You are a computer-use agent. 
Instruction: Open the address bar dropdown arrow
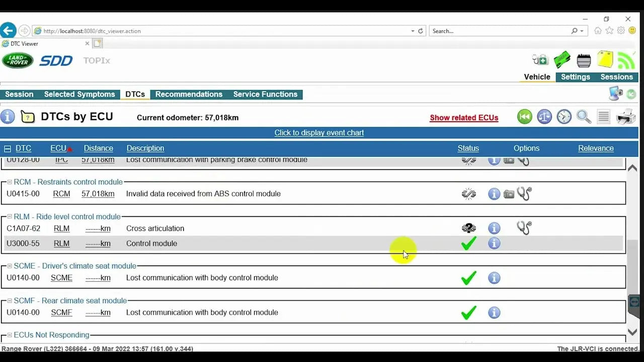[413, 31]
